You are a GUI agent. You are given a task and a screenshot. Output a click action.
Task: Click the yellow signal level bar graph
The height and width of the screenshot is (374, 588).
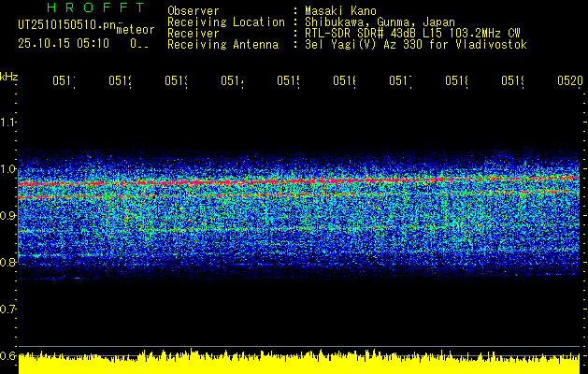coord(299,362)
